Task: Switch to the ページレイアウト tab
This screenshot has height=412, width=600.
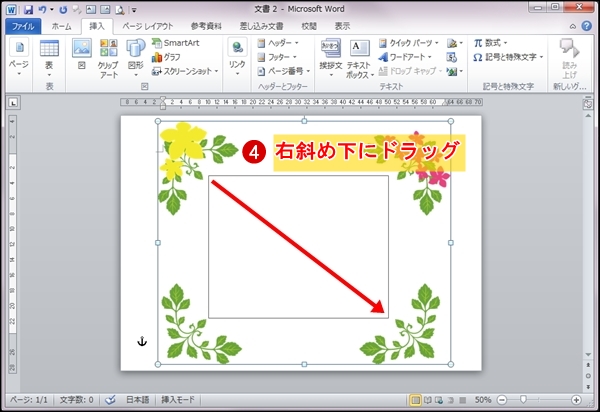Action: click(x=148, y=26)
